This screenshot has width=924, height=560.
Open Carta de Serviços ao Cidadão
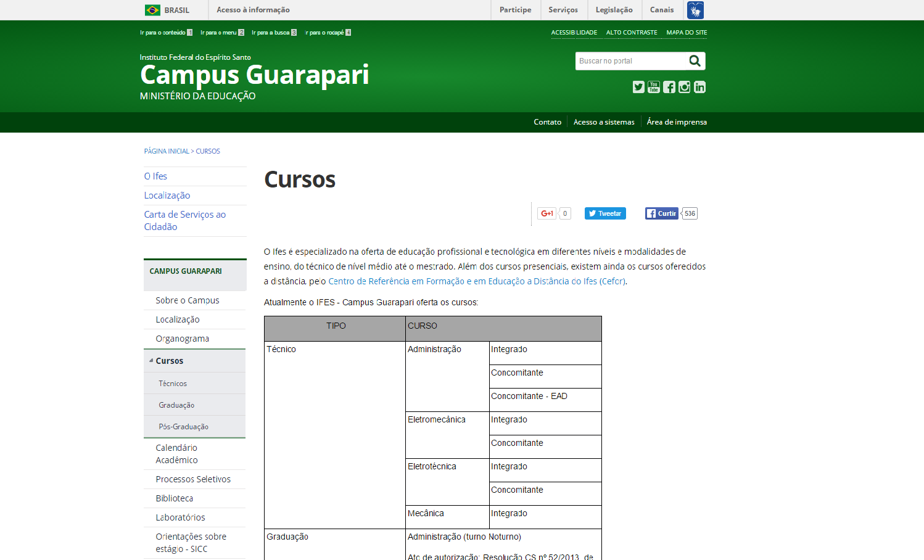point(185,221)
